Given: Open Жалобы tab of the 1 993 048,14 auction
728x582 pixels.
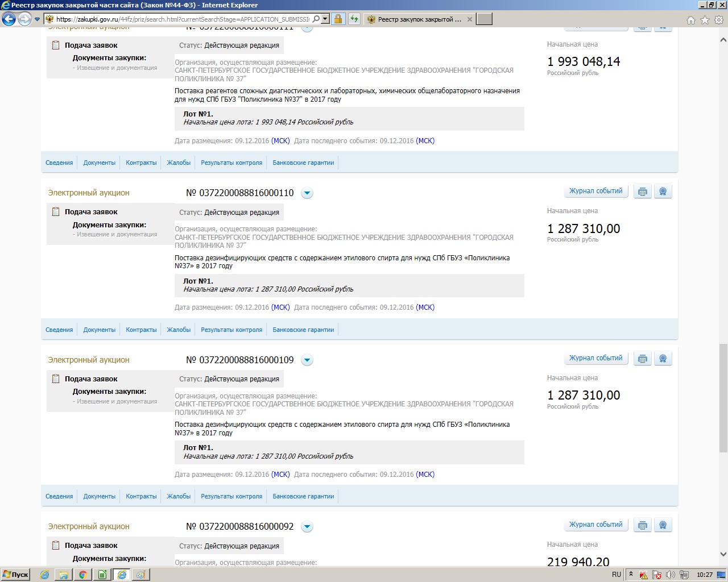Looking at the screenshot, I should (x=179, y=163).
